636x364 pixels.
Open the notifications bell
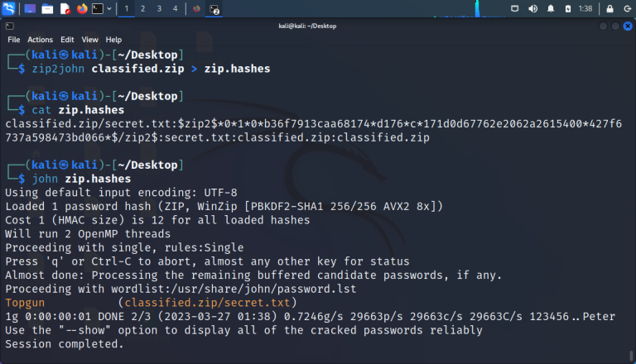[x=550, y=8]
